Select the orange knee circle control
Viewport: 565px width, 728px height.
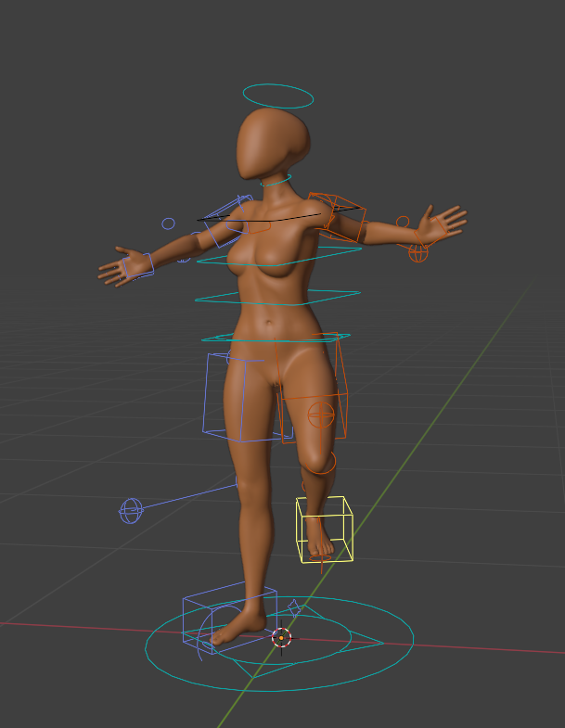click(321, 461)
